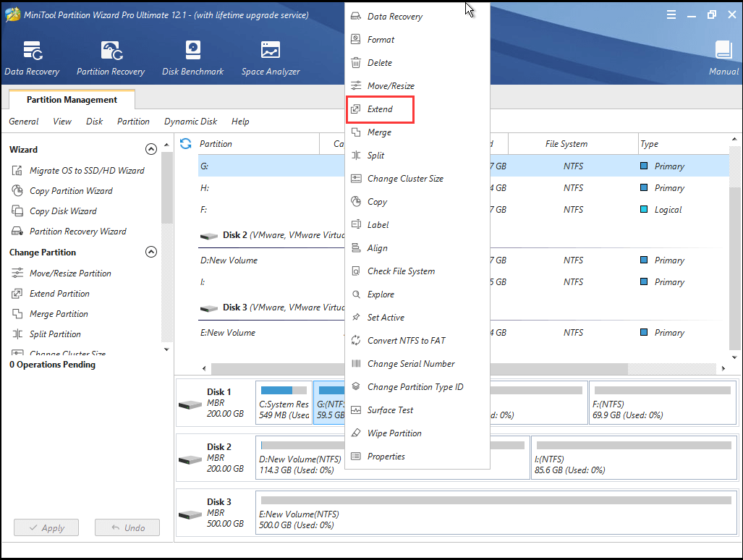This screenshot has height=560, width=743.
Task: Open the hamburger menu
Action: (x=671, y=14)
